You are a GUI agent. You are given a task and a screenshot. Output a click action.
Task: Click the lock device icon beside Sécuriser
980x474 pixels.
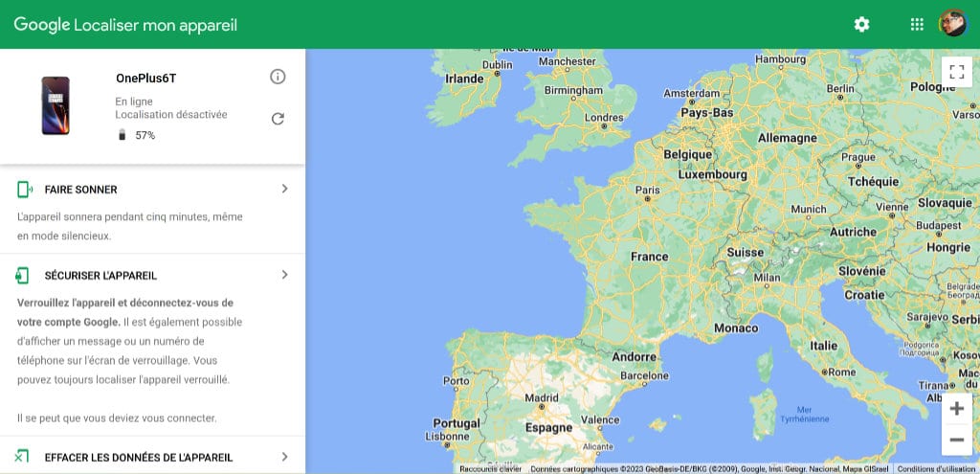pos(23,275)
